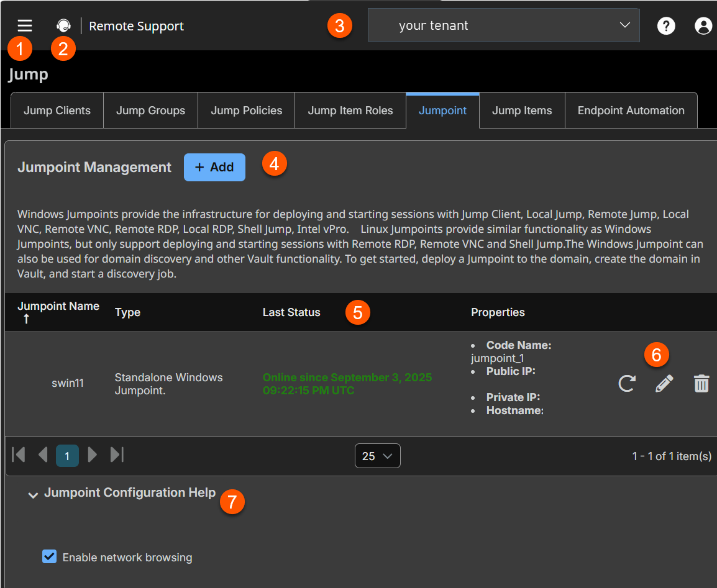This screenshot has height=588, width=717.
Task: Click the Last Status column header
Action: (x=291, y=312)
